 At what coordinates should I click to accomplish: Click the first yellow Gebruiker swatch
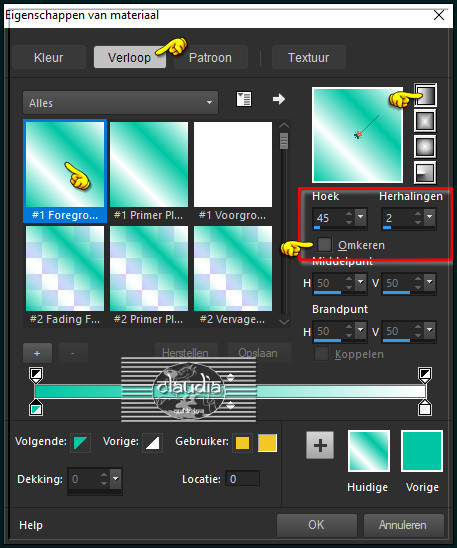click(242, 443)
